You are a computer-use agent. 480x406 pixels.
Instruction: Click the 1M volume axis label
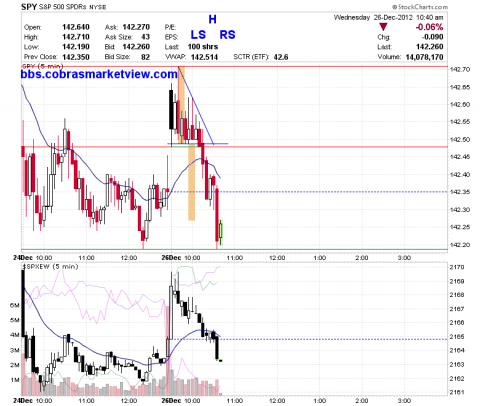(15, 380)
